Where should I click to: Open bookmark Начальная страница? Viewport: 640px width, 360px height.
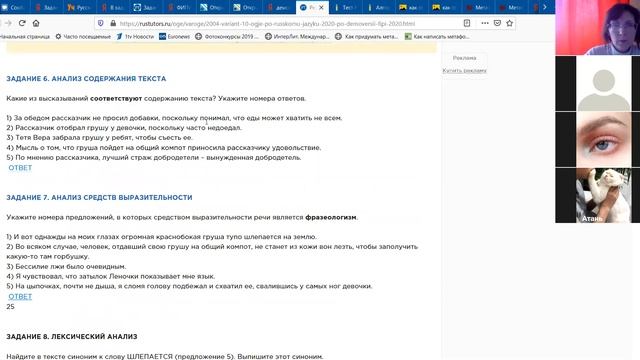tap(24, 37)
